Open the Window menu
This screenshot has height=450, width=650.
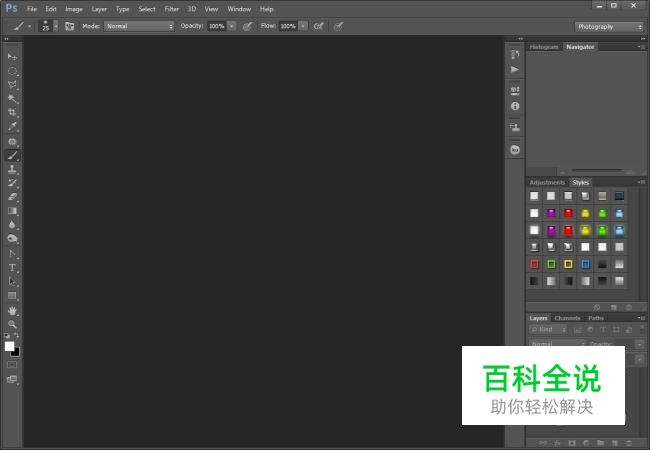click(x=239, y=9)
